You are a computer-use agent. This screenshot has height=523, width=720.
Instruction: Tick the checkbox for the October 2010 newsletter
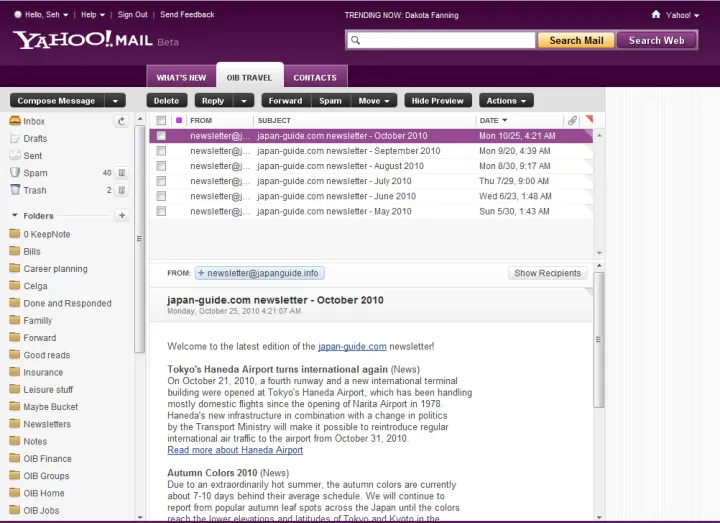pyautogui.click(x=161, y=136)
